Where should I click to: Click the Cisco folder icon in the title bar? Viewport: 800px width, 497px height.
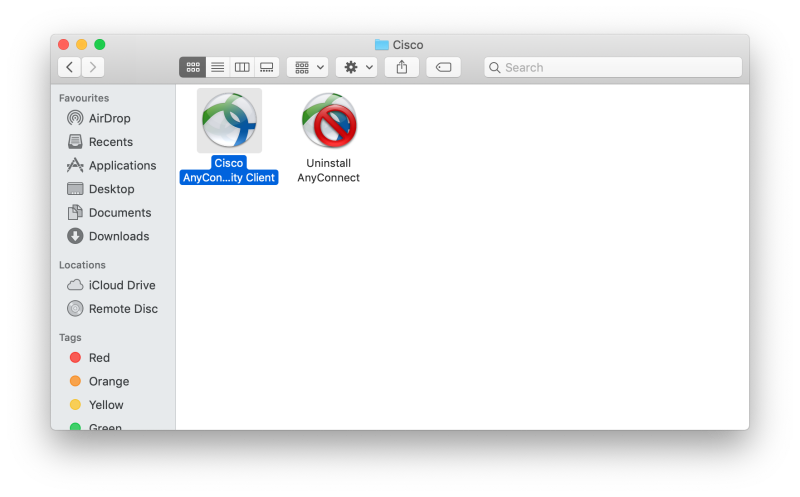(382, 45)
